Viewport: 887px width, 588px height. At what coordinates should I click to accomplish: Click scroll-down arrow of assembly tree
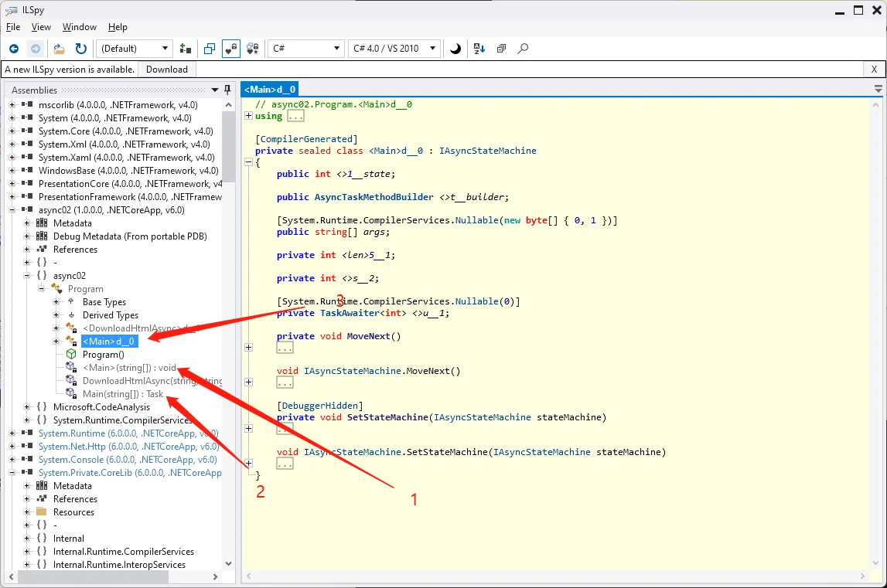pos(229,564)
